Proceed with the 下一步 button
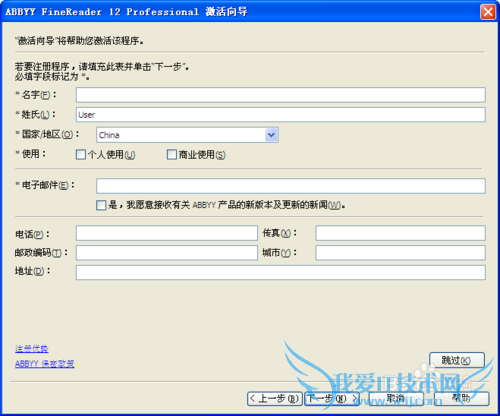Screen dimensions: 500x416 (332, 399)
